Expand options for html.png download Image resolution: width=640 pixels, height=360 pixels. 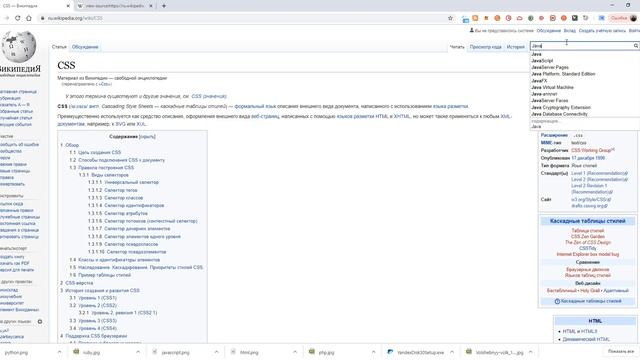pyautogui.click(x=295, y=352)
